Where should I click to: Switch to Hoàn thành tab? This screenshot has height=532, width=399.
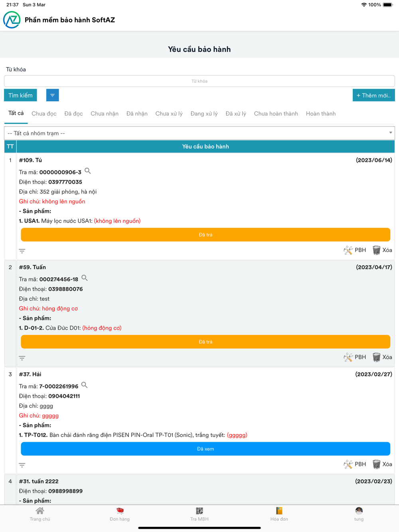[x=321, y=114]
